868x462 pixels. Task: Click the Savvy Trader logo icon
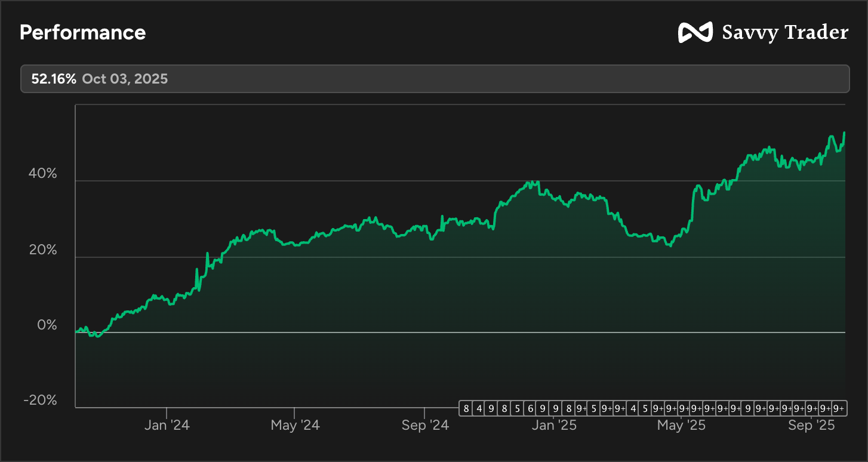[x=695, y=32]
